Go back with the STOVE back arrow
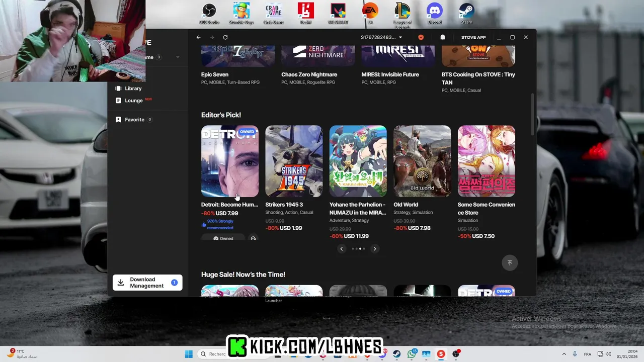644x362 pixels. [199, 37]
